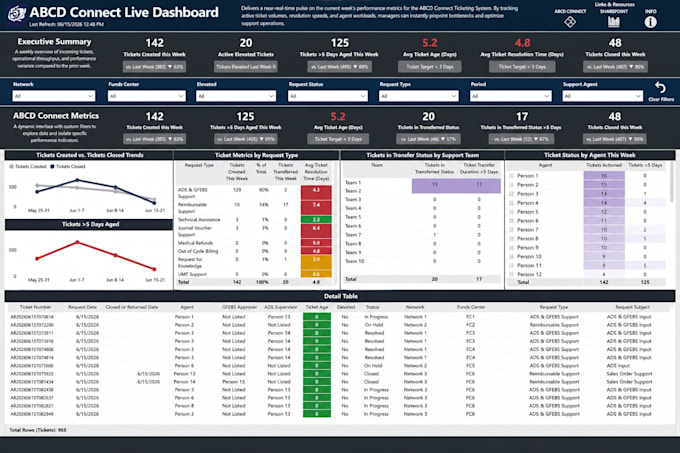Select ticket row for Person 13 Closed
The width and height of the screenshot is (680, 453).
coord(340,374)
